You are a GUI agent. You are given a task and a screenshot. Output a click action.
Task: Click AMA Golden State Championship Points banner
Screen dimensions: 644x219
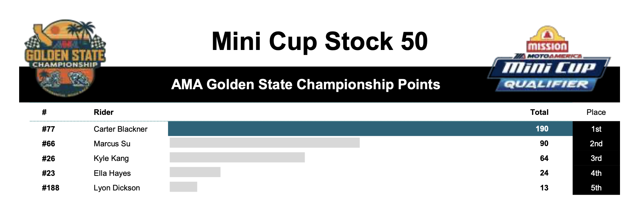pos(306,85)
